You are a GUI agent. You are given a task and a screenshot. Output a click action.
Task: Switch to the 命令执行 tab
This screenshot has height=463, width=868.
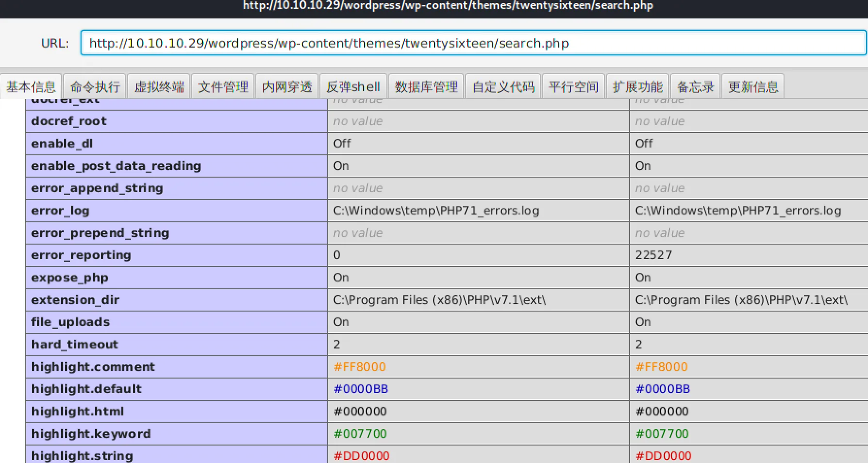(95, 87)
